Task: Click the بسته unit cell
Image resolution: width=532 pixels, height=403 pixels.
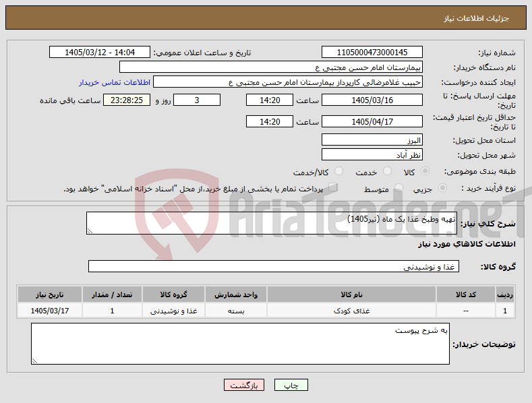Action: pos(236,311)
